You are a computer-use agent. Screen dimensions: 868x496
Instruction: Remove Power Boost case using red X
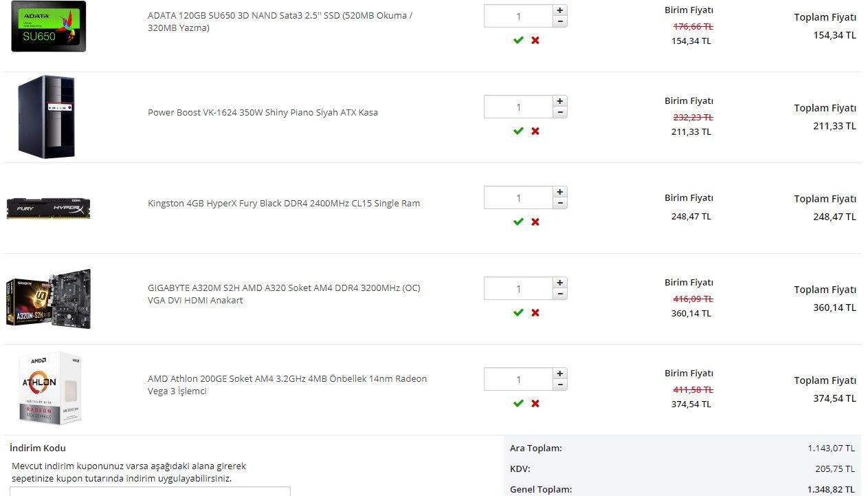(x=535, y=131)
